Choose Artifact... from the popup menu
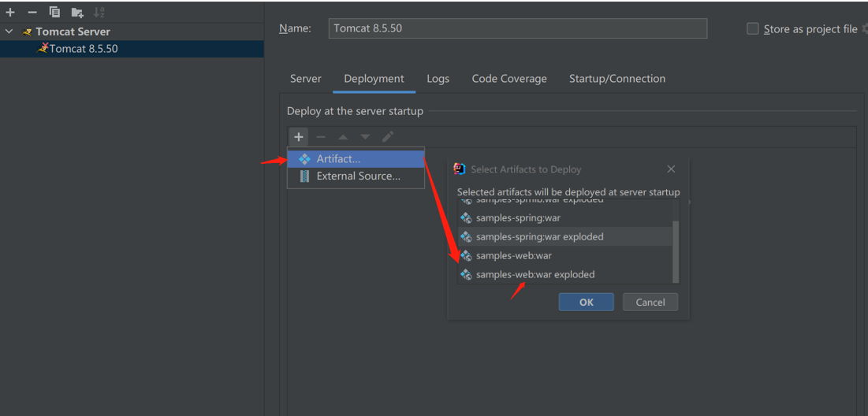This screenshot has width=868, height=416. (x=338, y=159)
